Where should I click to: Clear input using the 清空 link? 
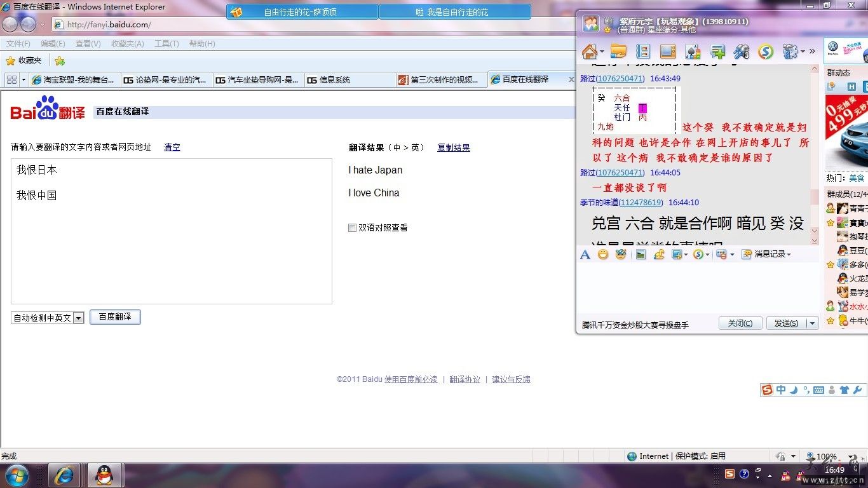click(172, 147)
